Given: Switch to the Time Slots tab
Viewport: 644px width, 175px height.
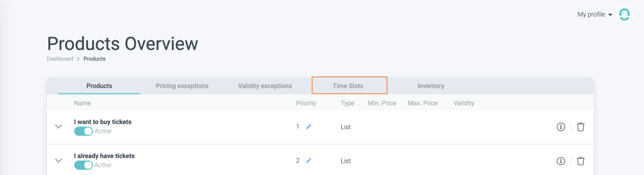Looking at the screenshot, I should point(348,86).
